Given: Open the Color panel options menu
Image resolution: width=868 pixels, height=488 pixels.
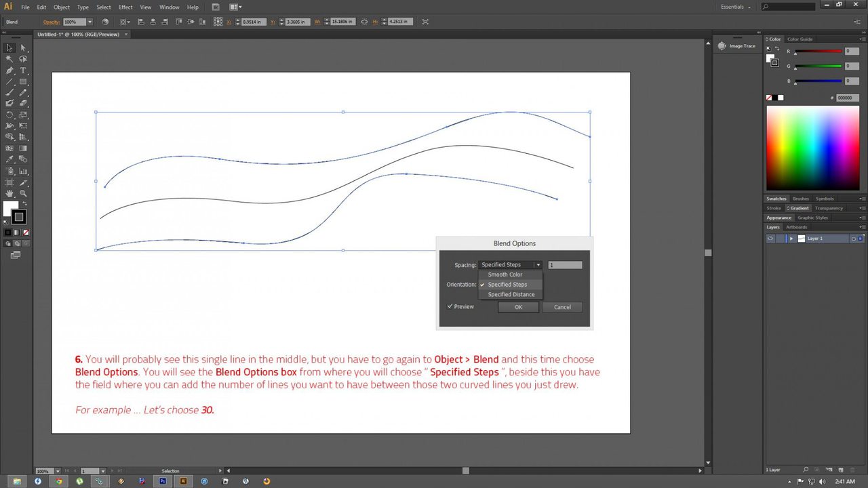Looking at the screenshot, I should coord(862,39).
